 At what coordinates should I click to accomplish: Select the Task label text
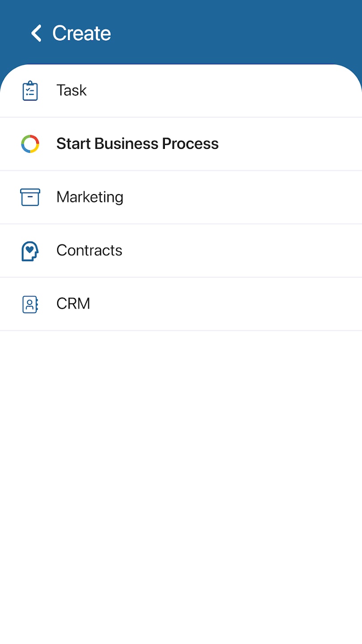pos(72,90)
